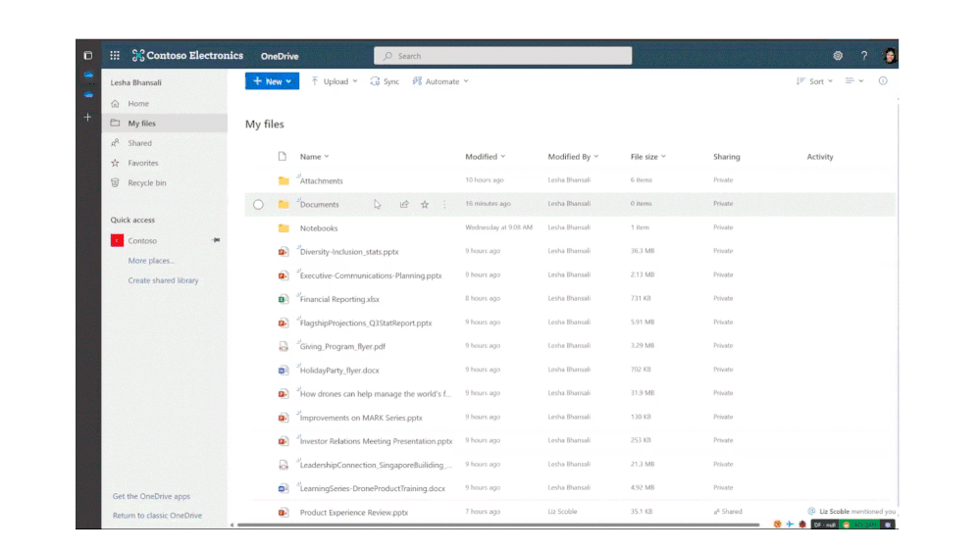Click the Financial Reporting Excel file icon
Viewport: 980px width, 551px height.
pos(284,299)
